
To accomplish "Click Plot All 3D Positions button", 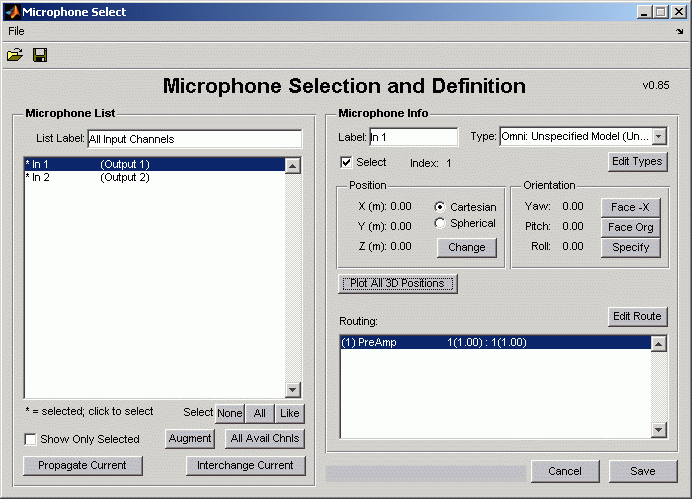I will tap(398, 283).
